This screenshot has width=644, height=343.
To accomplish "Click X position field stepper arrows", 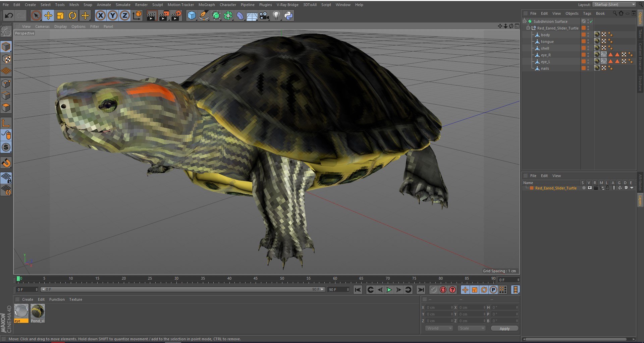I will (x=452, y=307).
